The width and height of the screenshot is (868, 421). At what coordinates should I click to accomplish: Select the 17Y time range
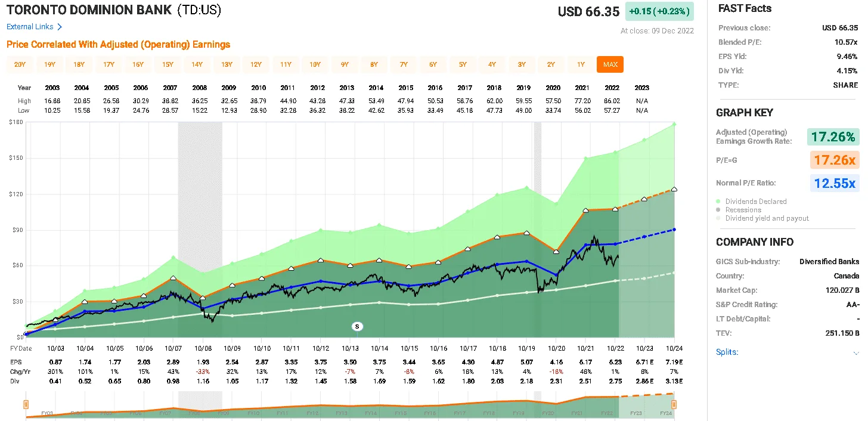(x=108, y=64)
